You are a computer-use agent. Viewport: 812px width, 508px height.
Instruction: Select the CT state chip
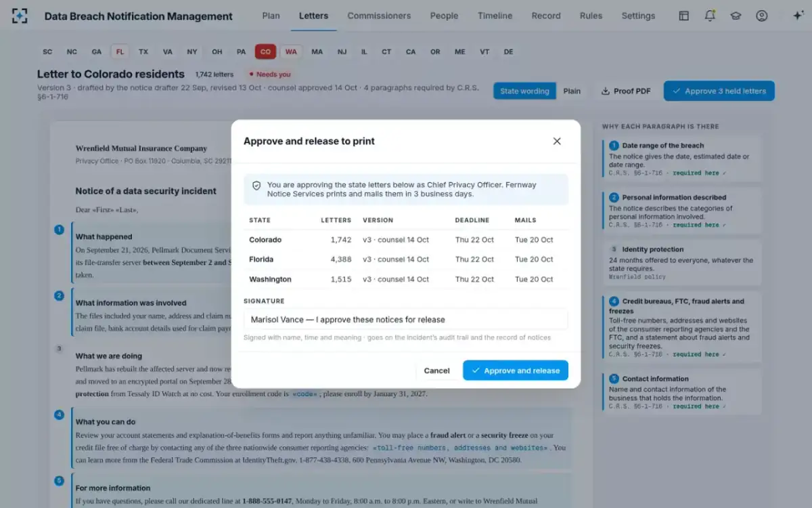click(x=386, y=51)
